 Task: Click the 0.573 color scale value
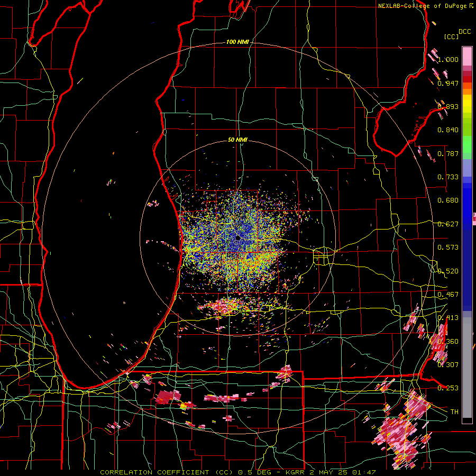point(448,248)
